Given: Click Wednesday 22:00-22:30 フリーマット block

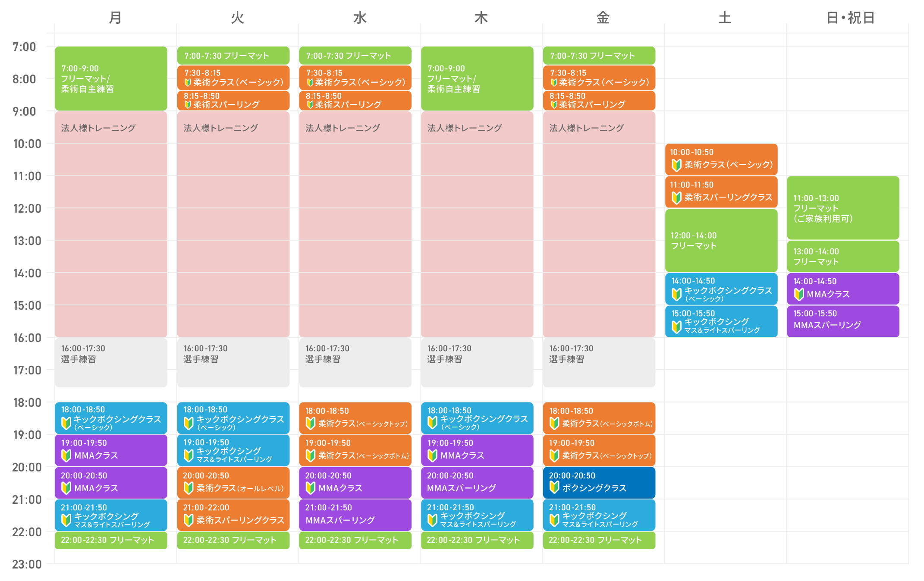Looking at the screenshot, I should [x=355, y=540].
